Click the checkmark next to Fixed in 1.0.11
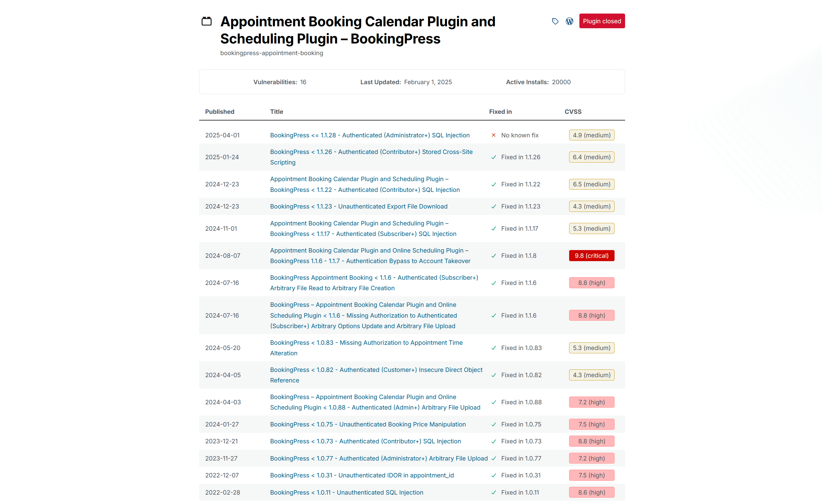822x504 pixels. click(x=494, y=493)
